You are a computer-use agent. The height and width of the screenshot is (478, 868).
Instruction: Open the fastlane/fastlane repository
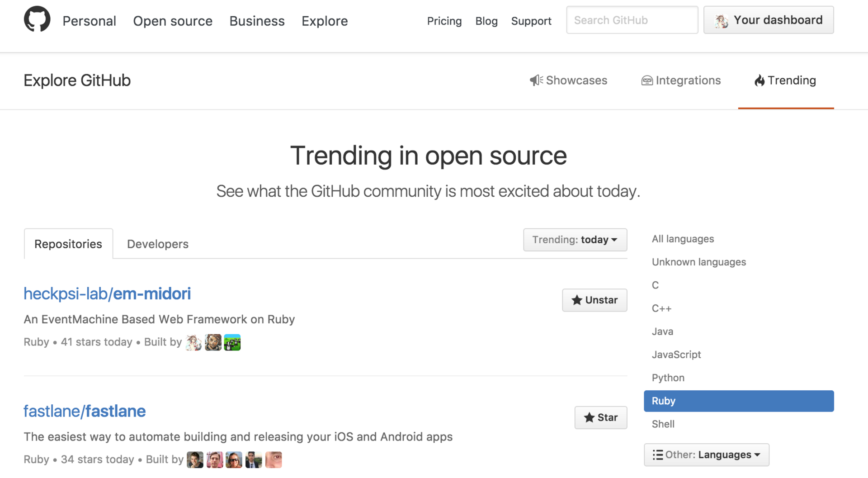coord(85,412)
